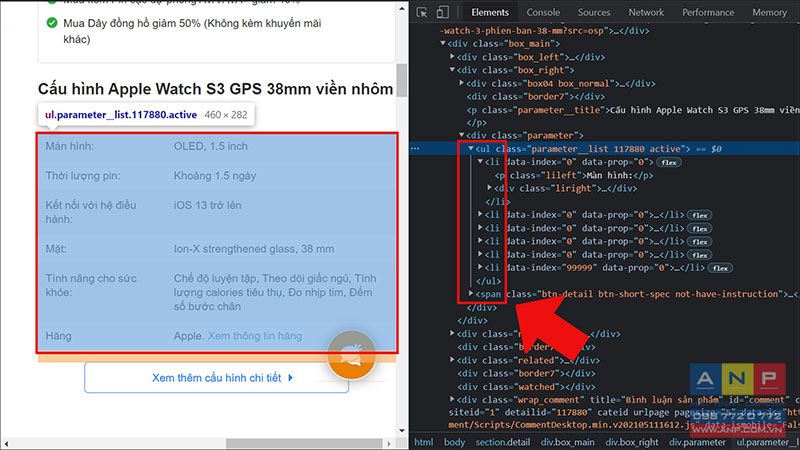The width and height of the screenshot is (800, 450).
Task: Click the 'iOS 13 trở lên' value
Action: pos(207,205)
